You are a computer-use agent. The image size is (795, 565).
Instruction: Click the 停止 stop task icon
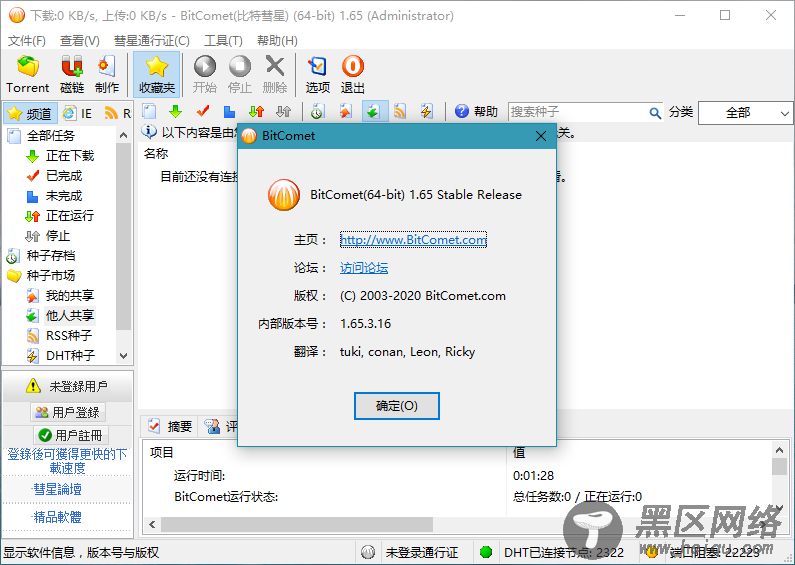point(240,74)
